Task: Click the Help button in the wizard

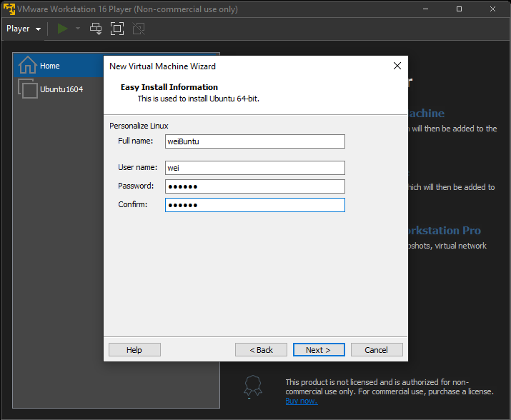Action: [134, 349]
